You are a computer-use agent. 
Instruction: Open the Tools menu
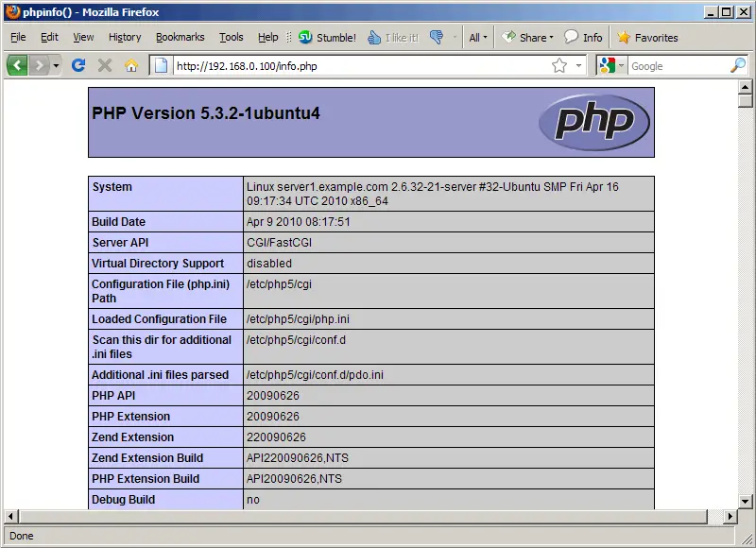[x=232, y=37]
